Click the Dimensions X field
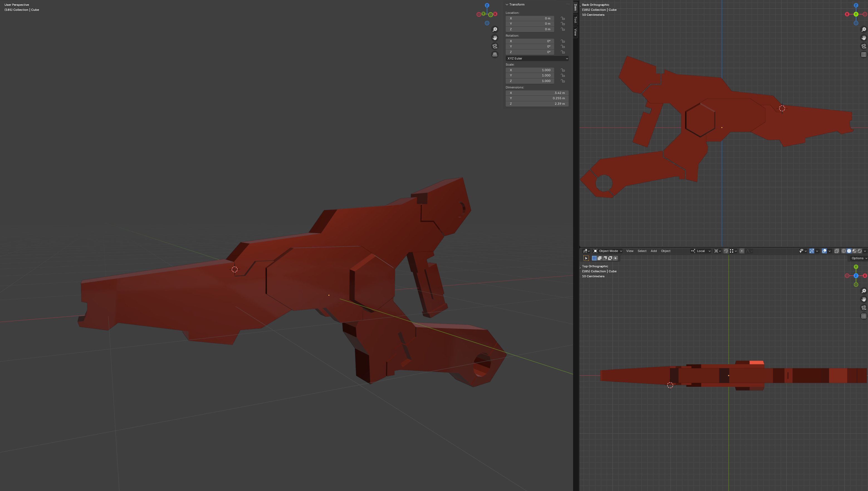Viewport: 868px width, 491px height. click(537, 93)
